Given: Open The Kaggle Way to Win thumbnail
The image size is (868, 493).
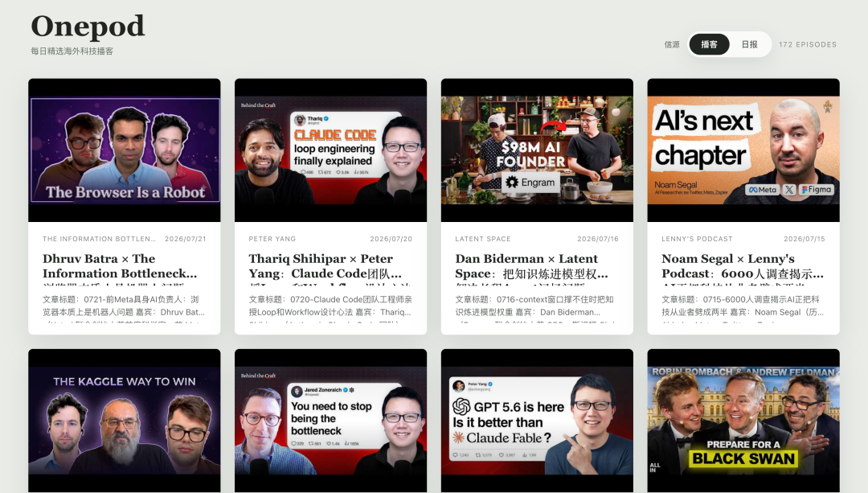Looking at the screenshot, I should click(125, 421).
